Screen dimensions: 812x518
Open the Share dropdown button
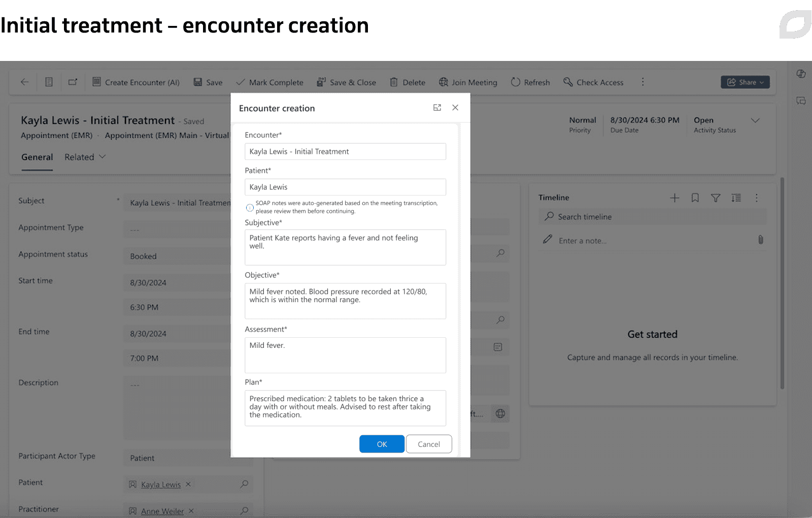coord(745,82)
